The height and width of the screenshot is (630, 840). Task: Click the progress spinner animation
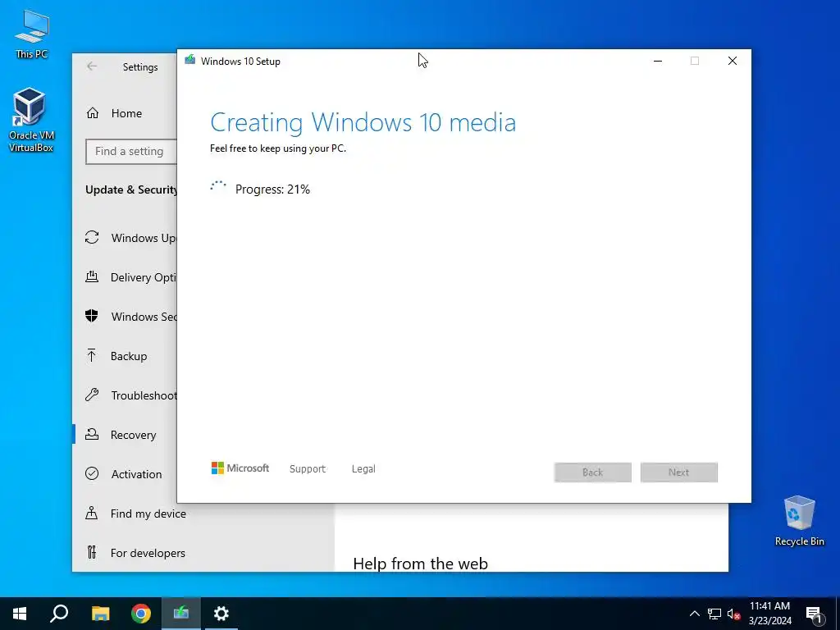click(x=218, y=188)
